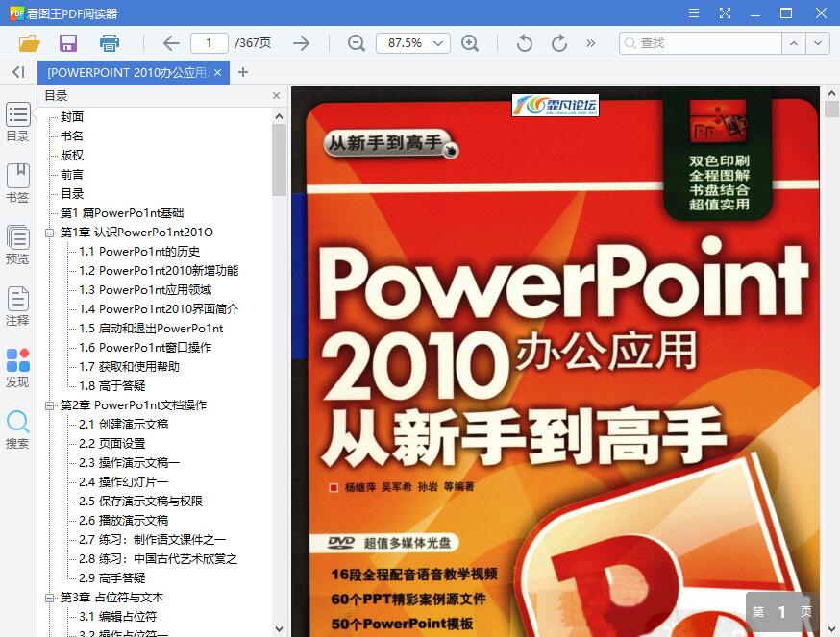This screenshot has height=637, width=840.
Task: Click the page number input field
Action: pyautogui.click(x=209, y=43)
